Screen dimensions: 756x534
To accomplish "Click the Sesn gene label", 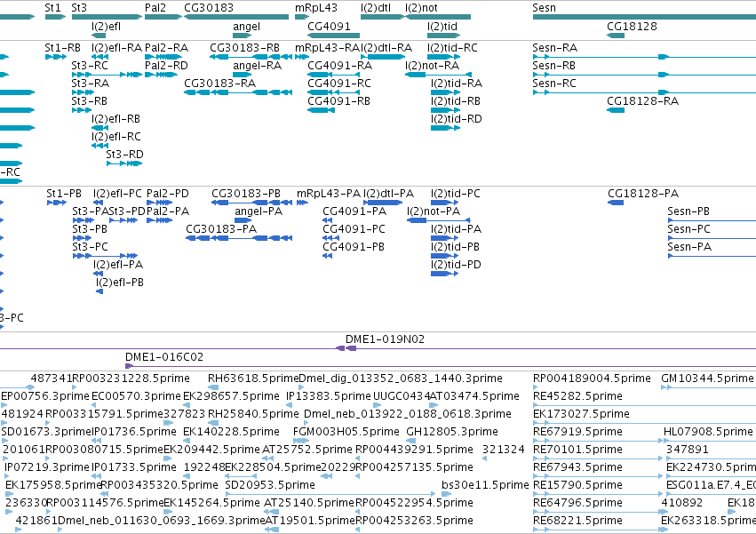I will tap(544, 8).
